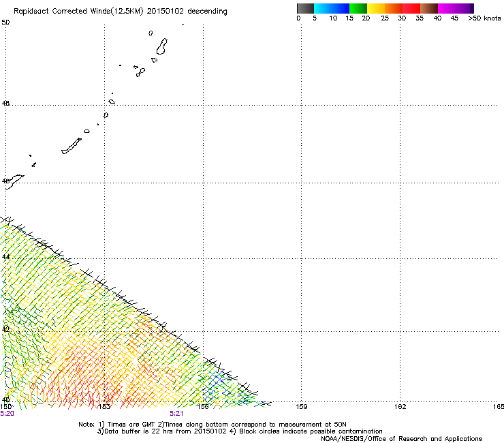504x443 pixels.
Task: Click the NOAA/NESDIS credit text
Action: pos(401,439)
